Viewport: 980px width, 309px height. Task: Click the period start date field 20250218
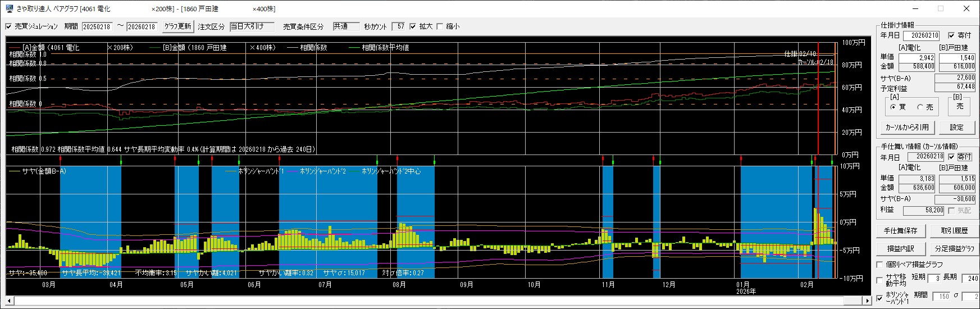[97, 27]
